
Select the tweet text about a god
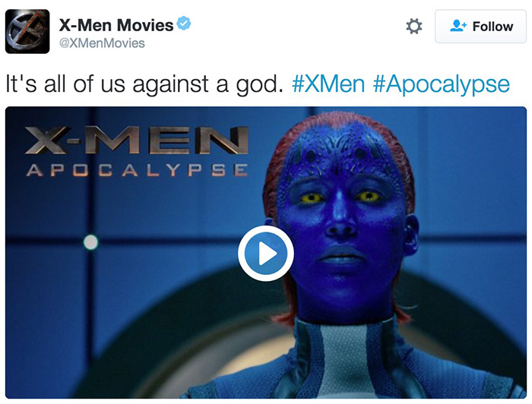tap(144, 84)
